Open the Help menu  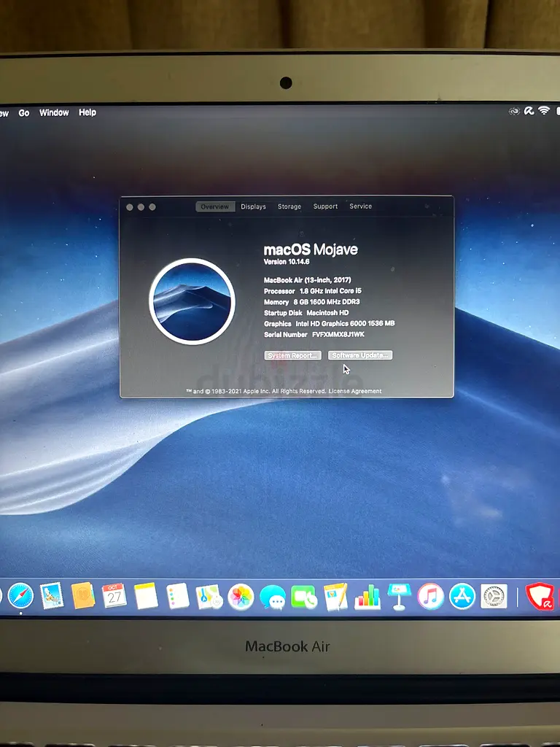(x=87, y=112)
